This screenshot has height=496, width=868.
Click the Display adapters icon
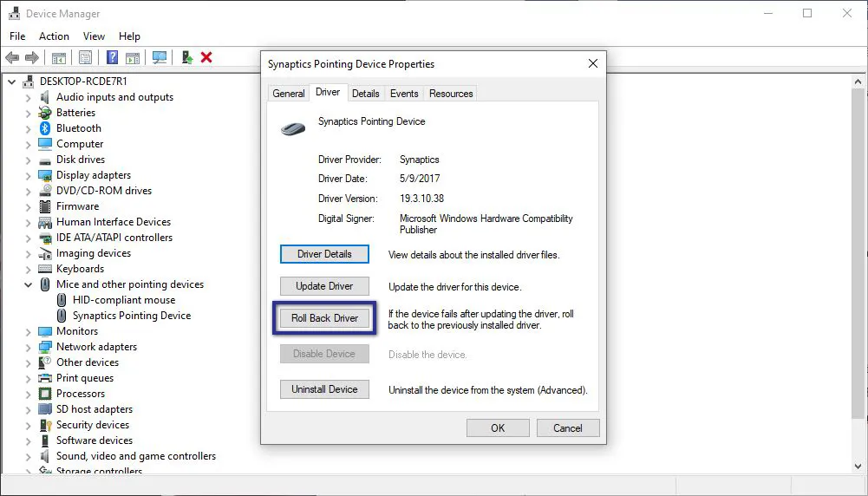(x=45, y=175)
